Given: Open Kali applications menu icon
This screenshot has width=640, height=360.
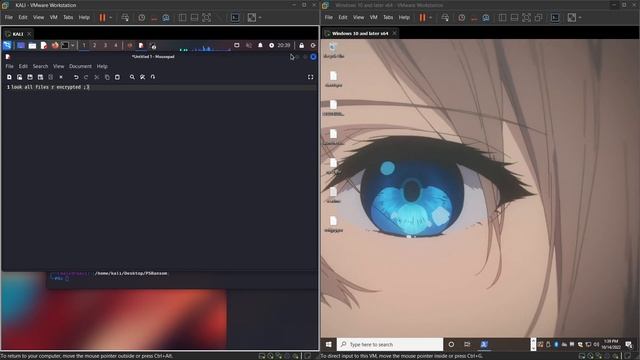Looking at the screenshot, I should pos(7,45).
